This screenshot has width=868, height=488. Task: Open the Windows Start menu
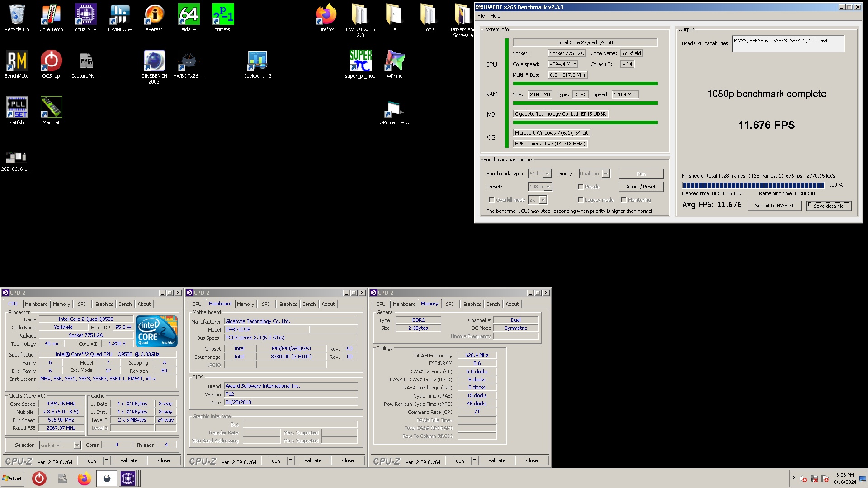(x=13, y=479)
